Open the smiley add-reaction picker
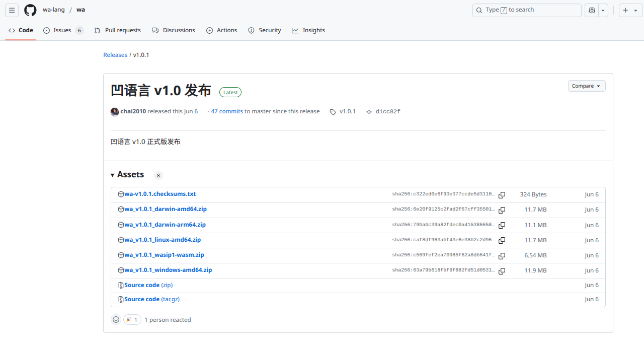 tap(116, 320)
